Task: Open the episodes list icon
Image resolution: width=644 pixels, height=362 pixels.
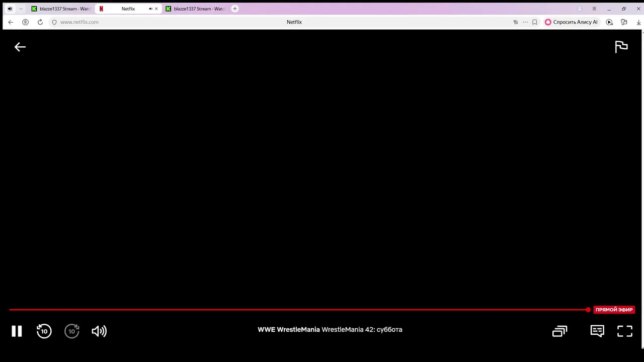Action: point(560,331)
